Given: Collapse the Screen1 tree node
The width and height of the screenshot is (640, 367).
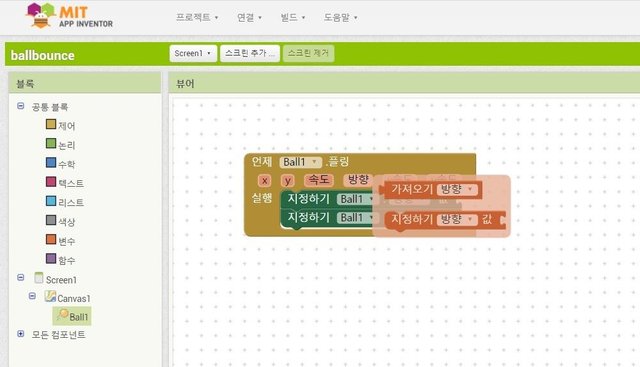Looking at the screenshot, I should pos(21,278).
